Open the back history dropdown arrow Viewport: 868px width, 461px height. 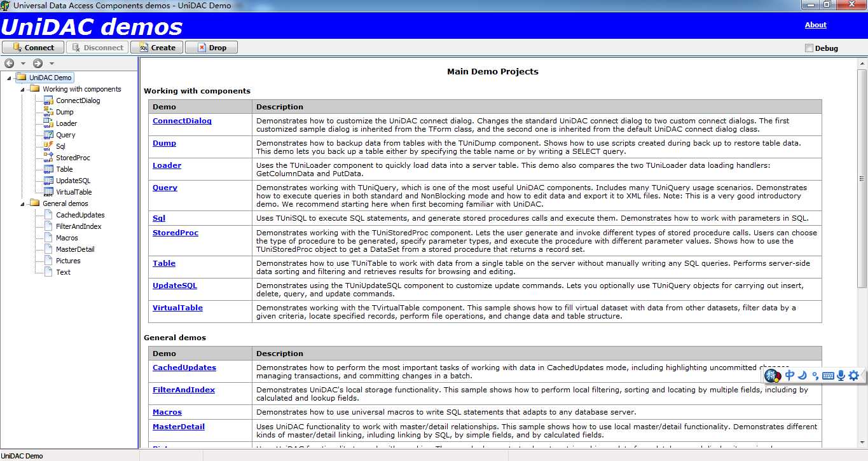(x=23, y=63)
